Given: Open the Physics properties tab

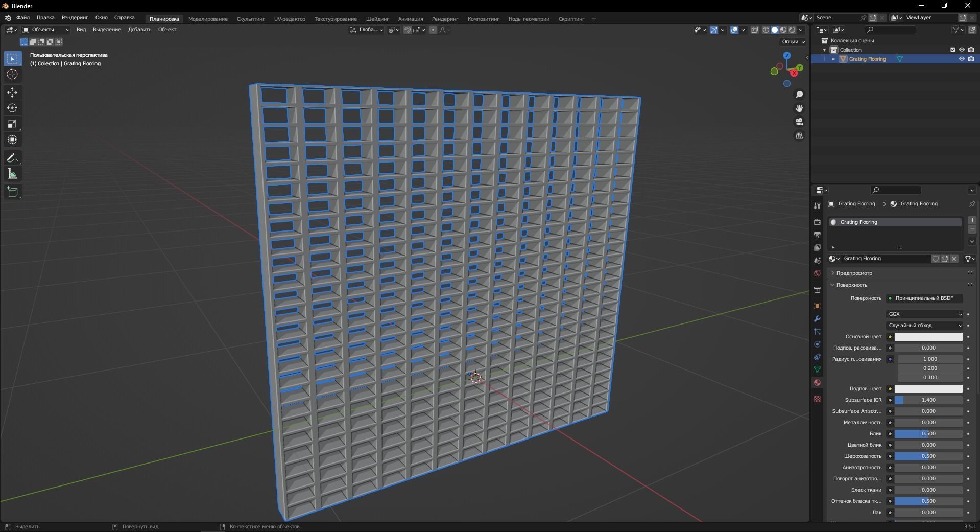Looking at the screenshot, I should point(817,344).
